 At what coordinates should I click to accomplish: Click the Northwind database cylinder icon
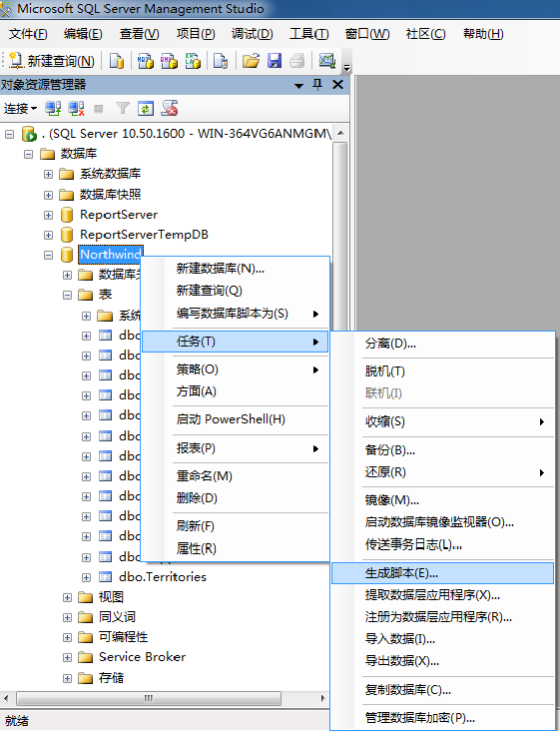point(67,255)
